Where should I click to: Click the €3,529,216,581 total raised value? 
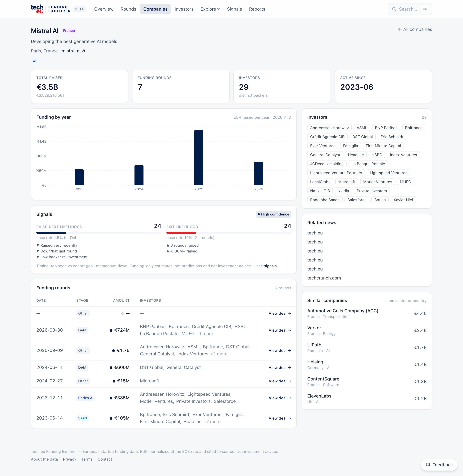(x=50, y=95)
